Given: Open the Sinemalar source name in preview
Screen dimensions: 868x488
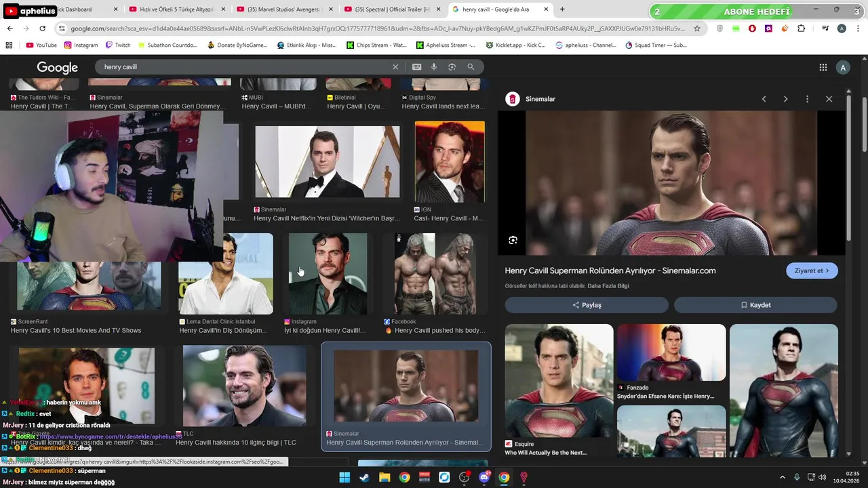Looking at the screenshot, I should 540,99.
